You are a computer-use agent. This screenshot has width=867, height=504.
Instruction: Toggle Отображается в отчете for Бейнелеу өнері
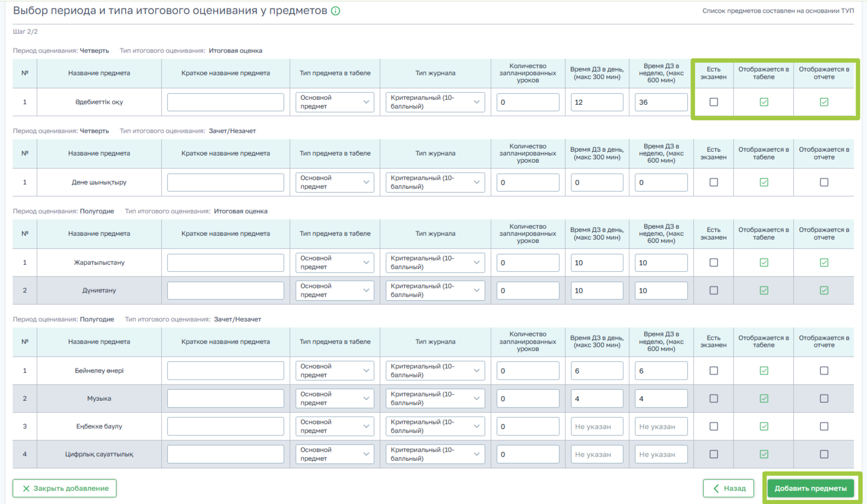(824, 371)
